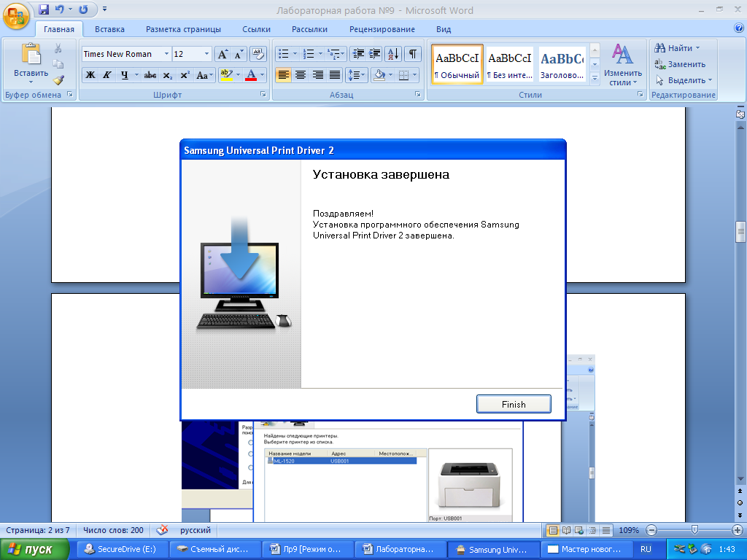Viewport: 747px width, 560px height.
Task: Click Finish in Samsung installer dialog
Action: point(514,404)
